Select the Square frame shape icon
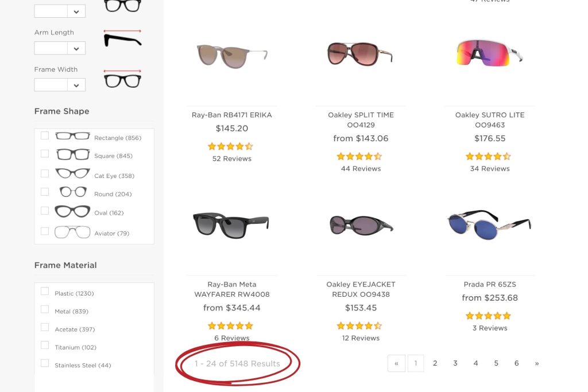 tap(72, 154)
